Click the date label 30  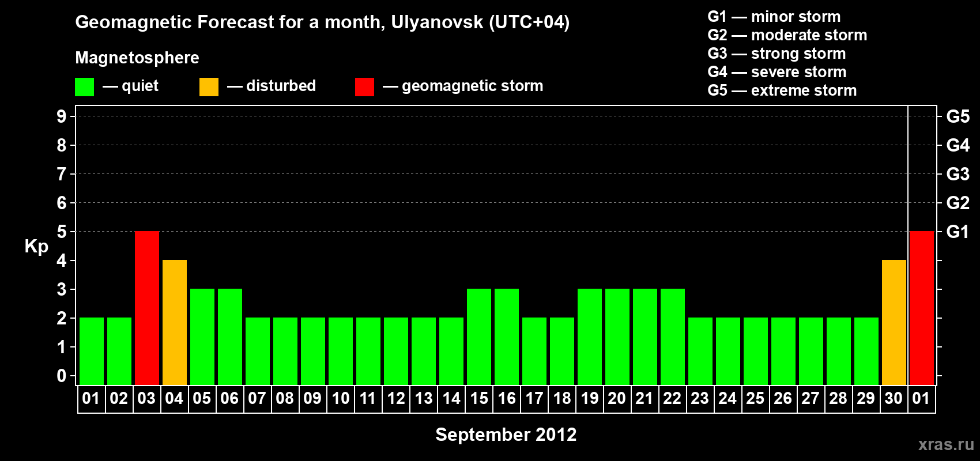(x=894, y=398)
